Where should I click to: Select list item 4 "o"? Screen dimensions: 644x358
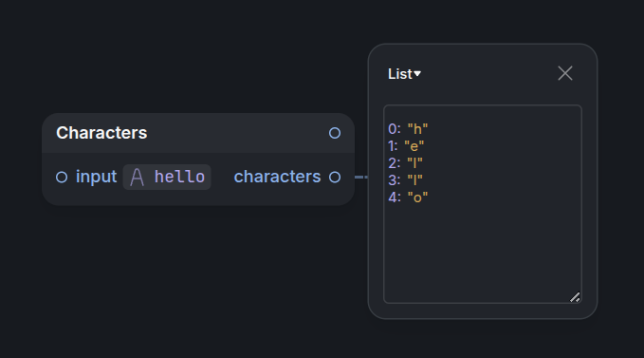(x=408, y=198)
